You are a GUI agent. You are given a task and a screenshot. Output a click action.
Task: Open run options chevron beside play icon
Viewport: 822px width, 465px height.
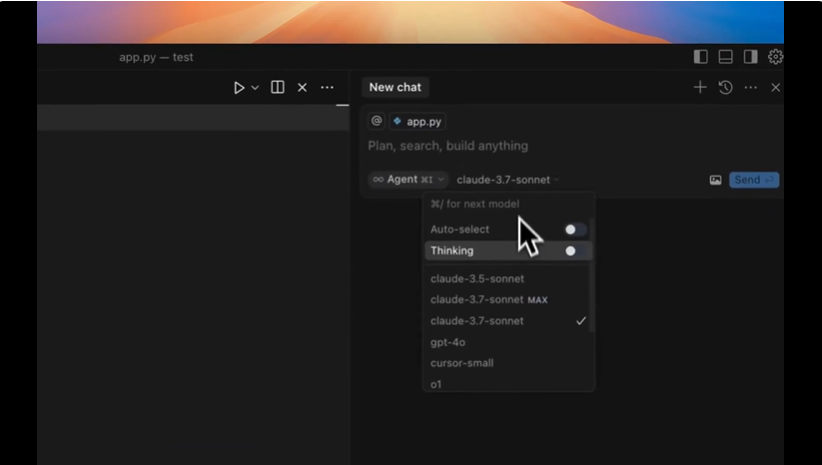(x=255, y=88)
